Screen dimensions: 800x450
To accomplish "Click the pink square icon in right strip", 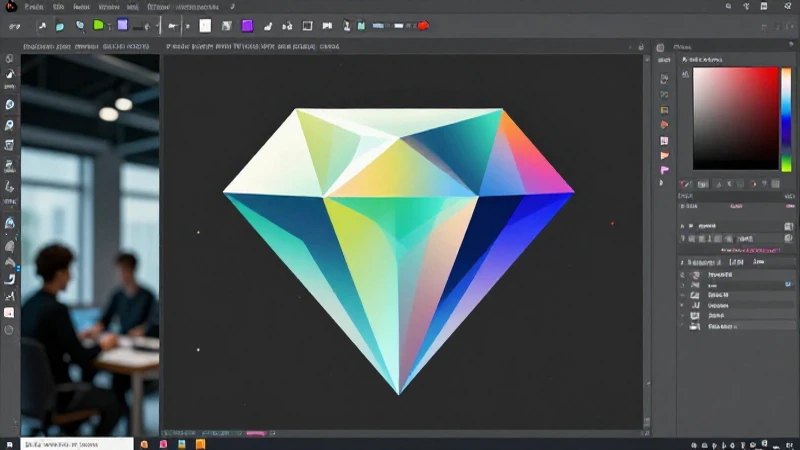I will 664,140.
